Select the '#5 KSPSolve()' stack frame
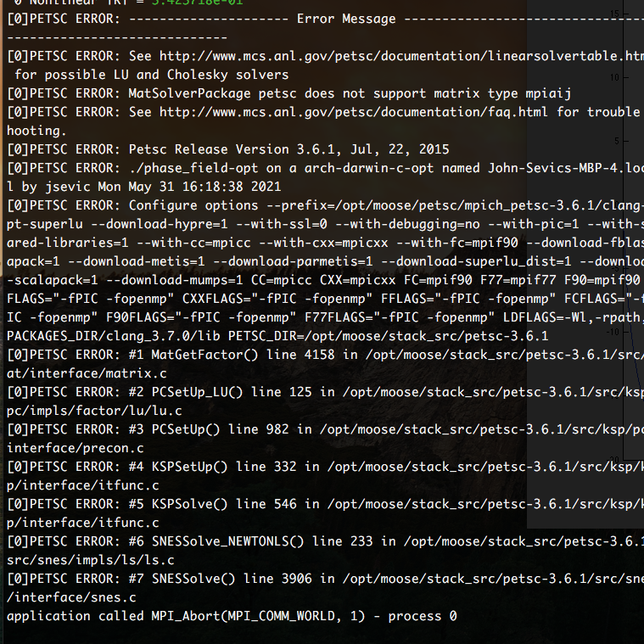644x644 pixels. (x=178, y=504)
